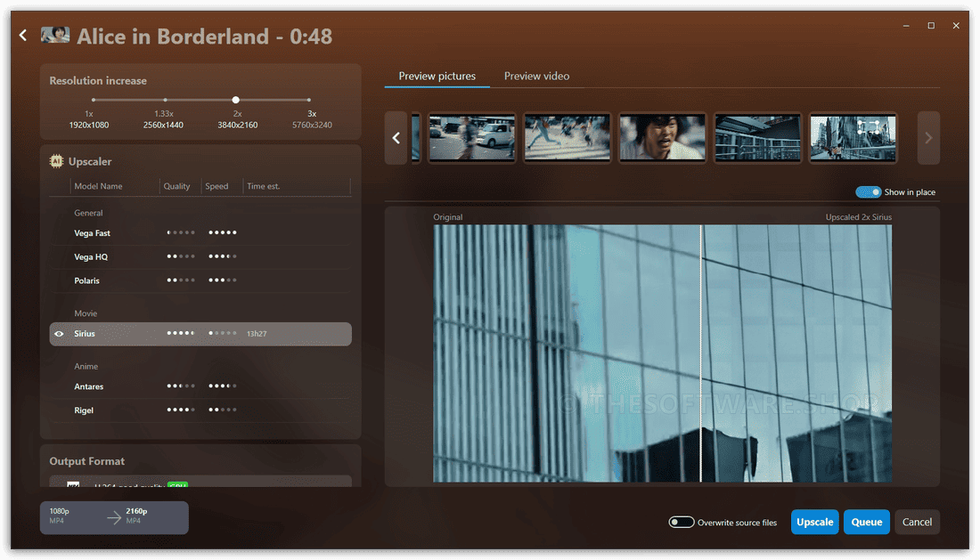Image resolution: width=980 pixels, height=560 pixels.
Task: Click the Cancel button
Action: tap(917, 522)
